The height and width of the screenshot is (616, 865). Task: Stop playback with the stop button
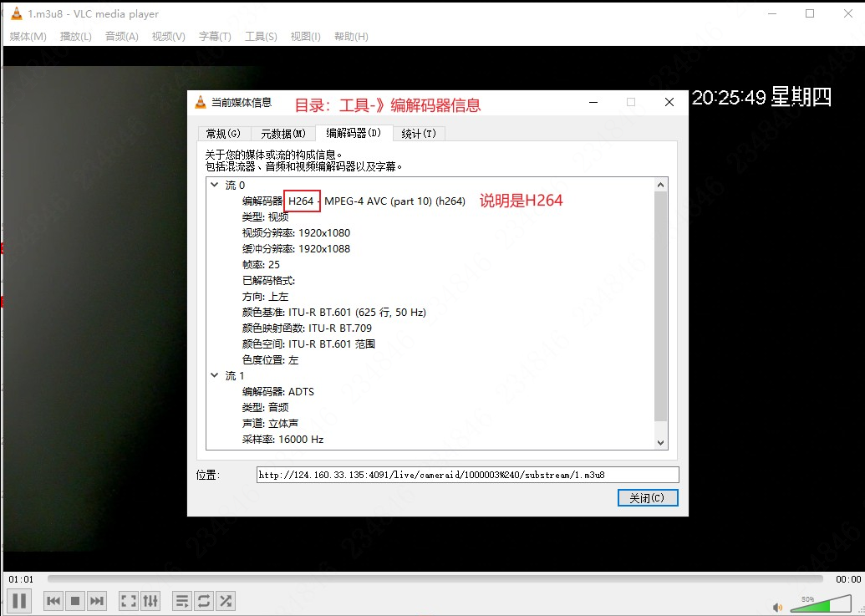[x=75, y=601]
